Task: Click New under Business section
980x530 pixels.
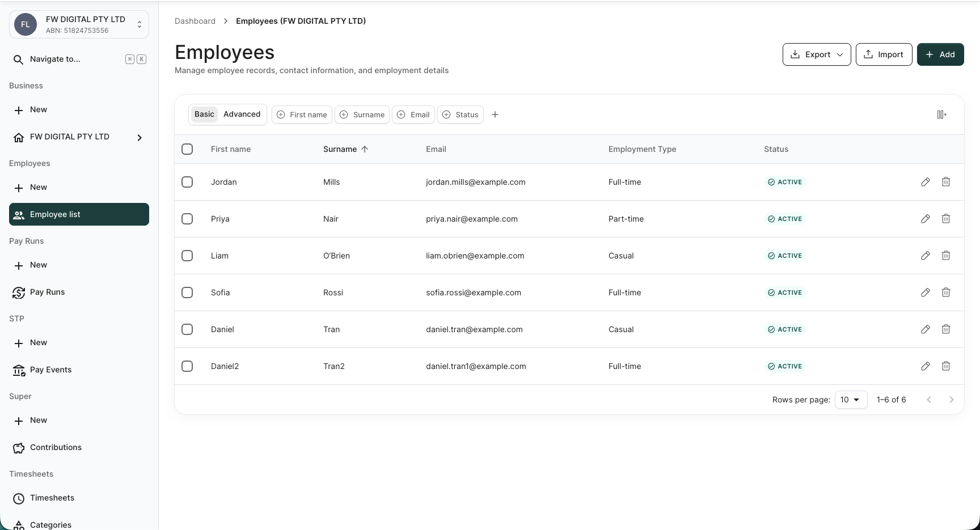Action: [79, 109]
